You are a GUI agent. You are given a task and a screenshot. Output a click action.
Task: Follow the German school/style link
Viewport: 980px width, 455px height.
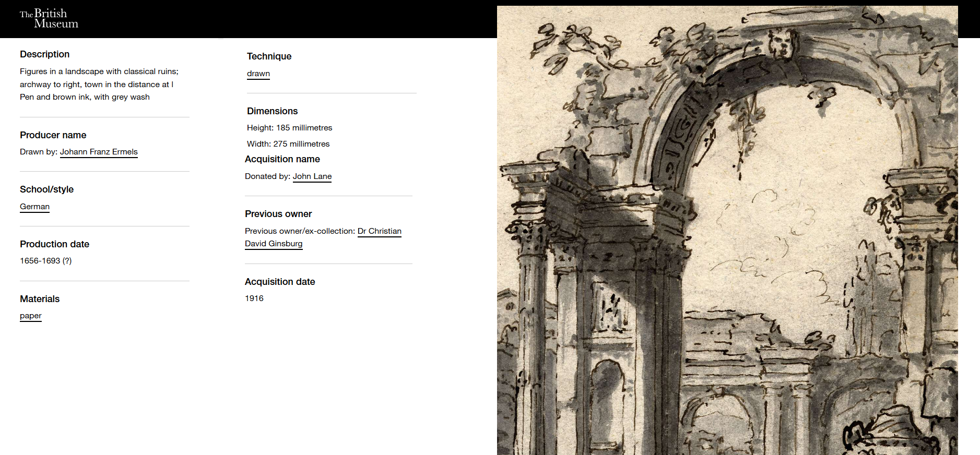point(34,207)
